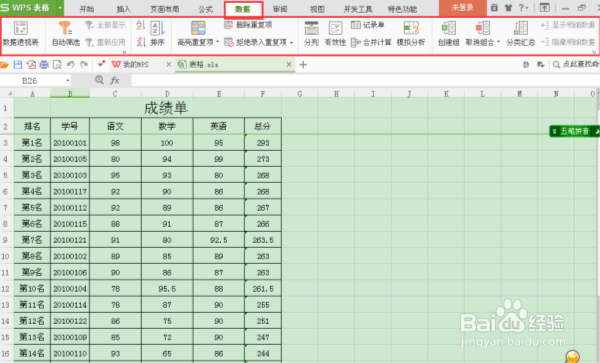The height and width of the screenshot is (363, 600).
Task: Click 全部显示 show all filter button
Action: pos(105,25)
